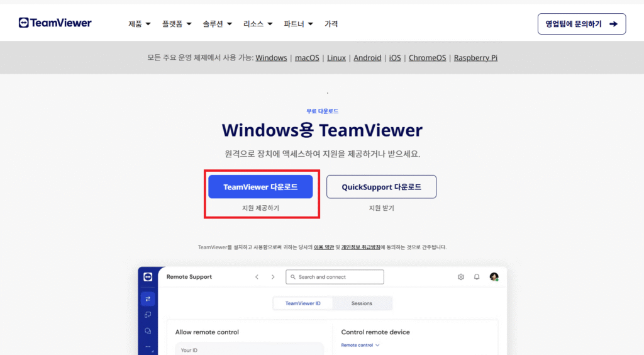Viewport: 644px width, 355px height.
Task: Expand the 솔루션 navigation dropdown
Action: click(x=217, y=24)
